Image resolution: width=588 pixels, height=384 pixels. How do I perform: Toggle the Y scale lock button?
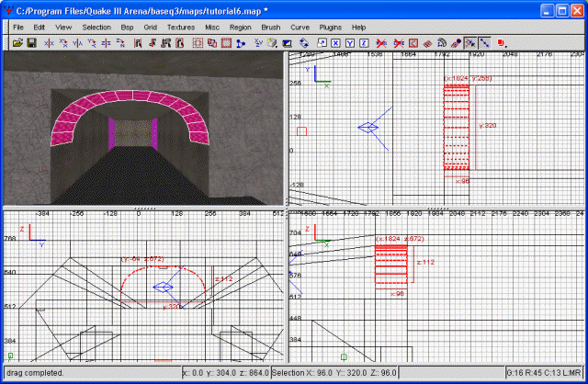[x=350, y=43]
